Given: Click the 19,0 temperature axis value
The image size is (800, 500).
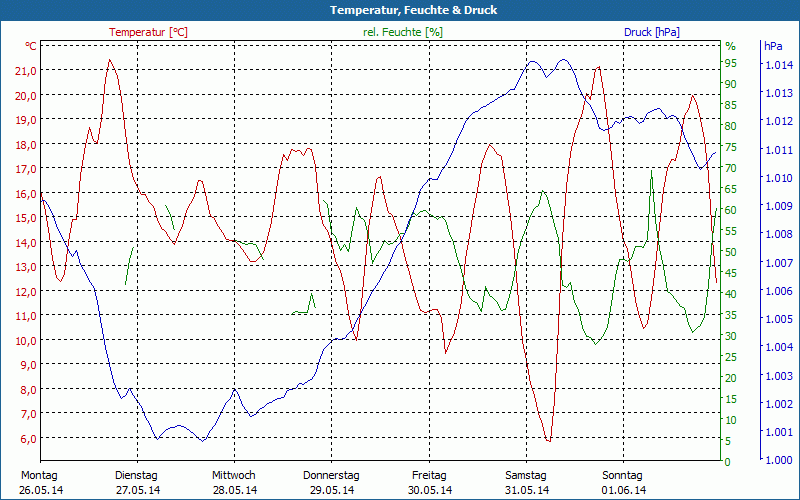Looking at the screenshot, I should (x=26, y=120).
